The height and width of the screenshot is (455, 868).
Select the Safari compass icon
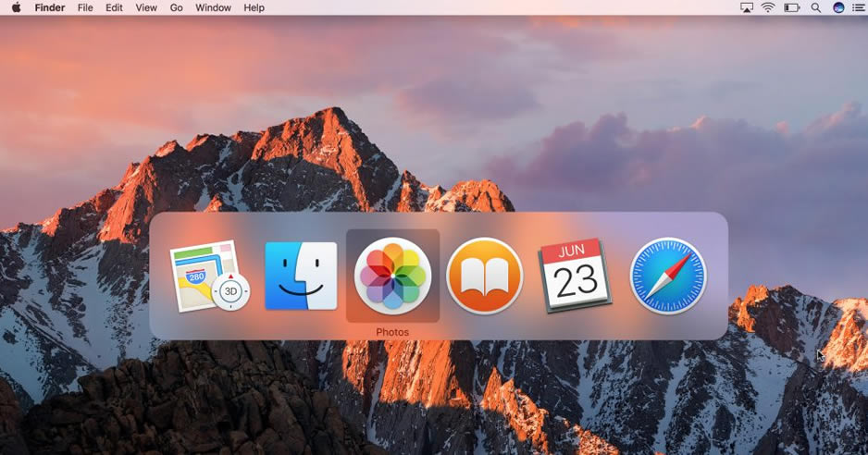coord(668,276)
